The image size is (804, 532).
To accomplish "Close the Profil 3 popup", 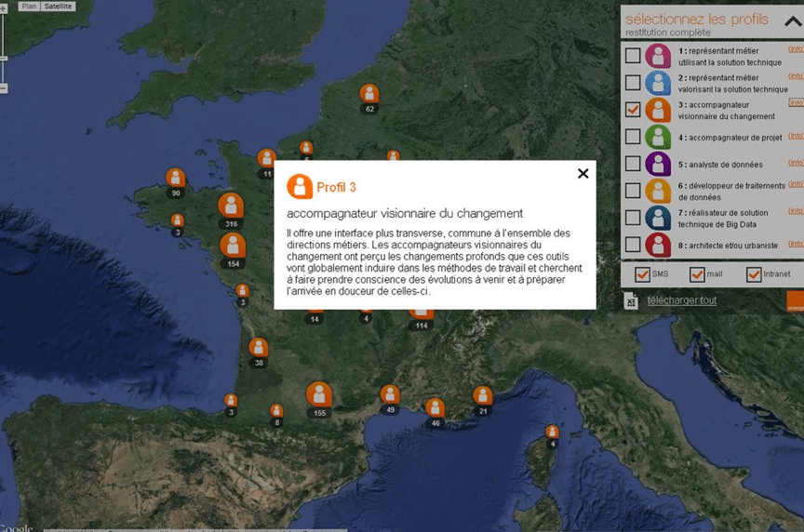I will (583, 173).
